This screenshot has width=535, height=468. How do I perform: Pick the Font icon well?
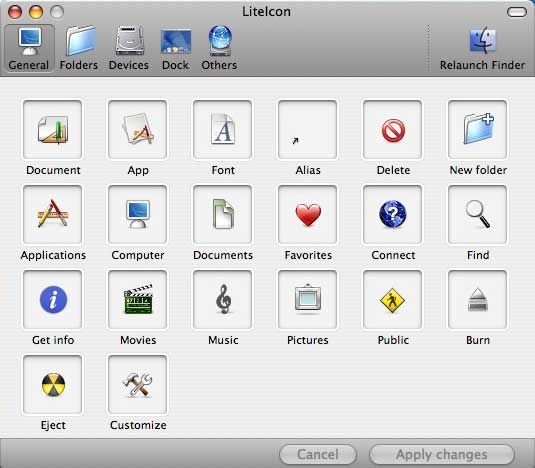point(222,130)
